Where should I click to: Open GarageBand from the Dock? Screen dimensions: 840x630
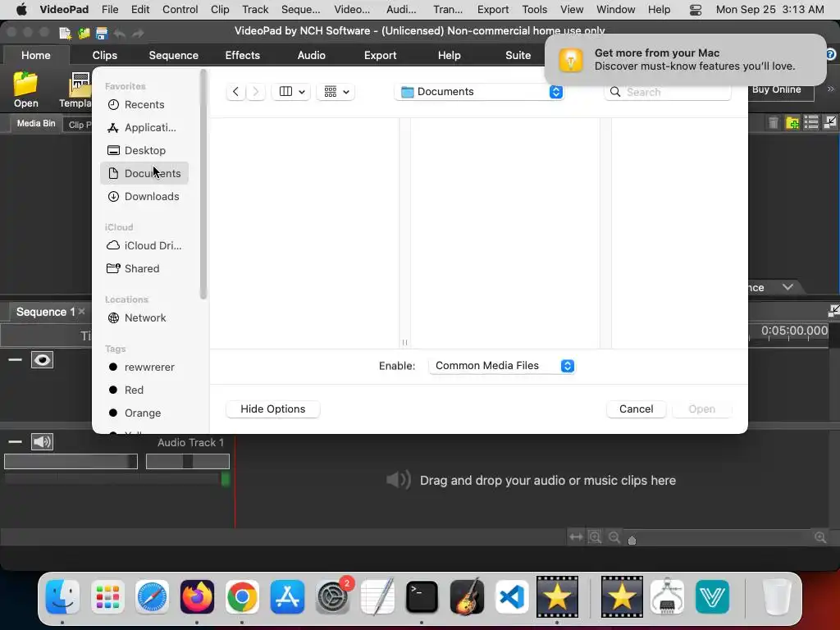coord(467,597)
